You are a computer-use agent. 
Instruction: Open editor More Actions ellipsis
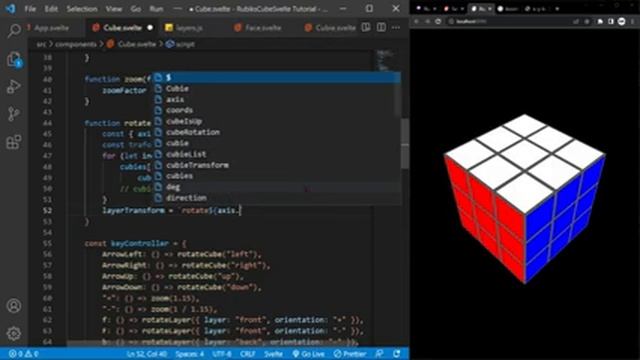pos(396,27)
